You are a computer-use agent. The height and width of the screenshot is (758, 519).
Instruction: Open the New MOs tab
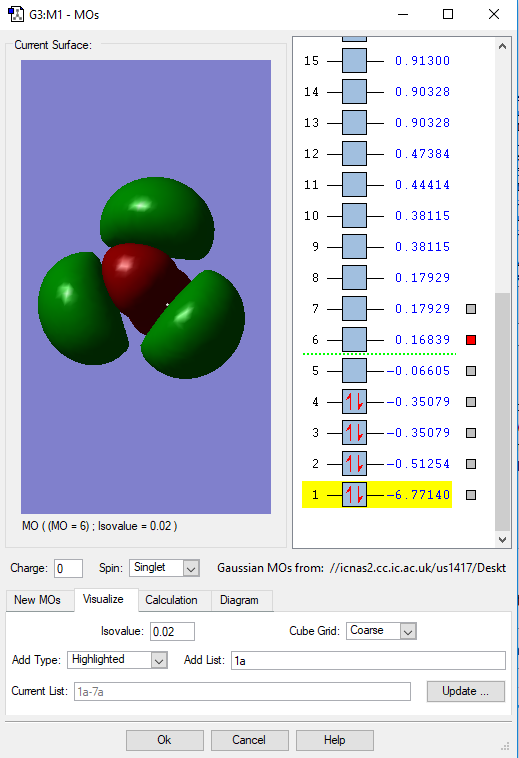click(x=37, y=600)
